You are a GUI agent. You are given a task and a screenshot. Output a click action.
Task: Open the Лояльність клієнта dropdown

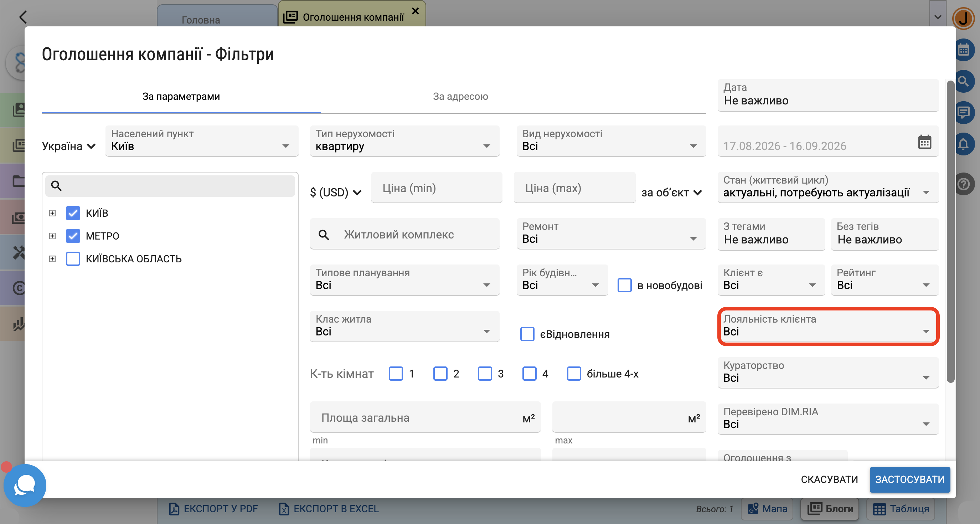click(828, 327)
